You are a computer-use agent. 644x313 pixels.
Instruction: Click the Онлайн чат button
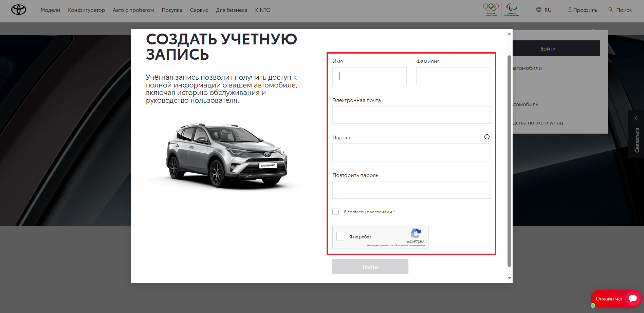click(616, 299)
